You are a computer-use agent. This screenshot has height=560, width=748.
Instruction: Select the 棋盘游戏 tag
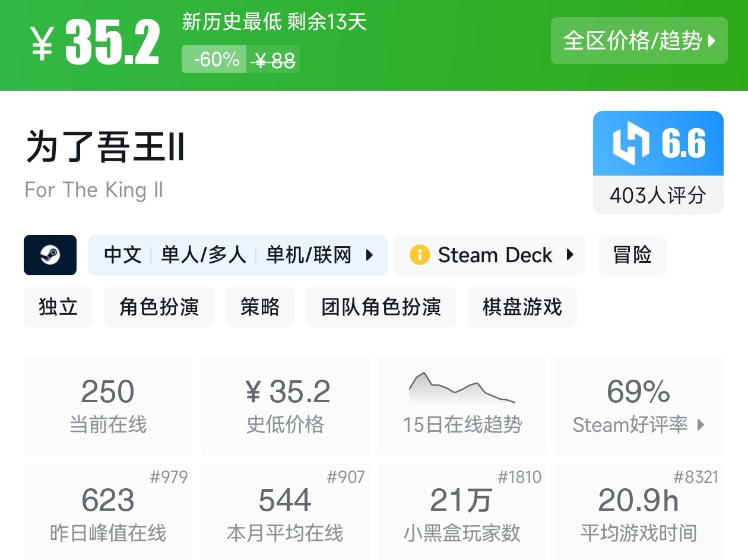522,307
